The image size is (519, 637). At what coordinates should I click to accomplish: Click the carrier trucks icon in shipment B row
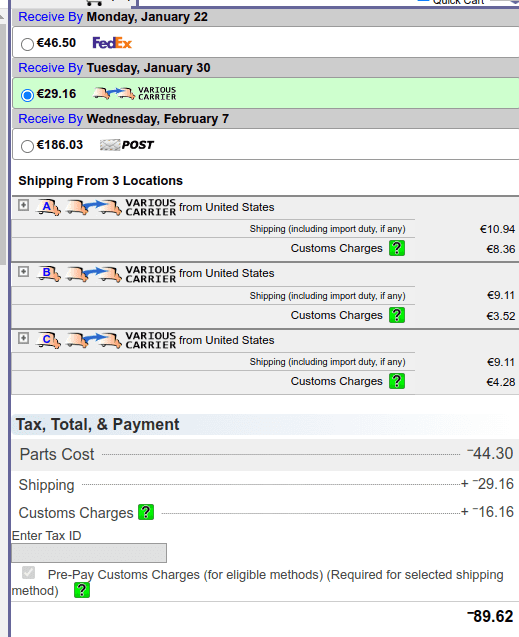[x=94, y=273]
